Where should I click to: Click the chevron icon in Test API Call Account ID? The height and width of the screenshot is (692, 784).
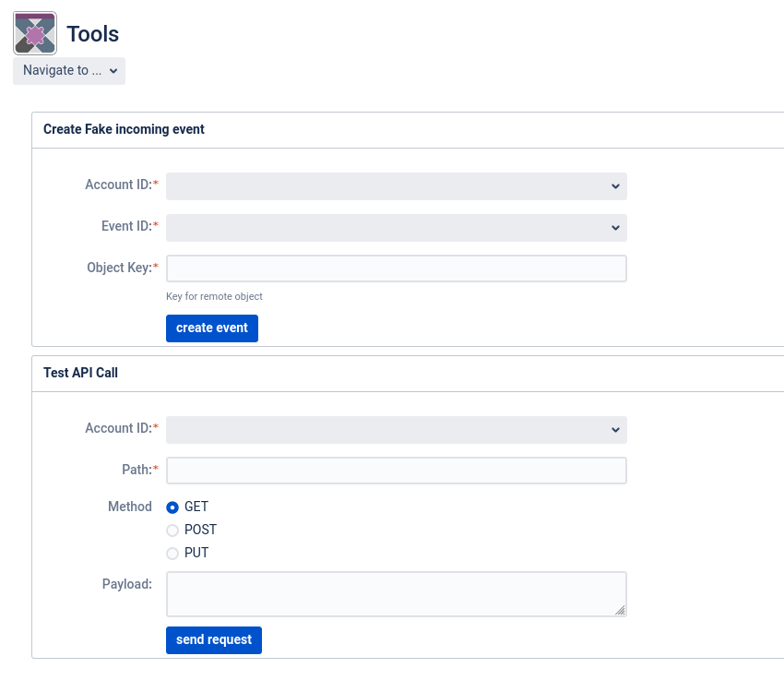[x=615, y=430]
